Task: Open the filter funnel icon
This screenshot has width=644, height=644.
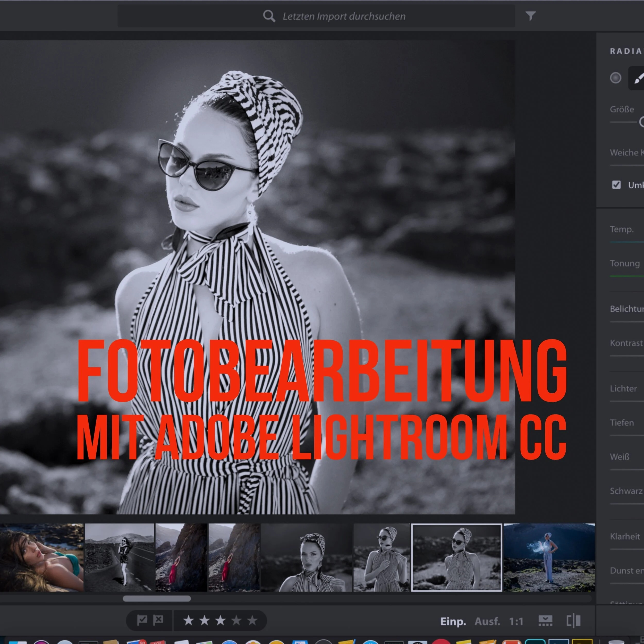Action: 530,16
